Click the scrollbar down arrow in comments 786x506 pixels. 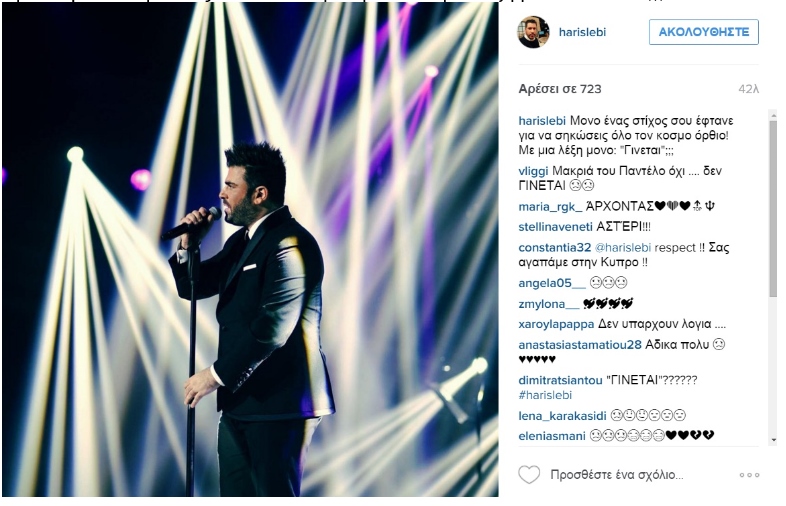(772, 440)
